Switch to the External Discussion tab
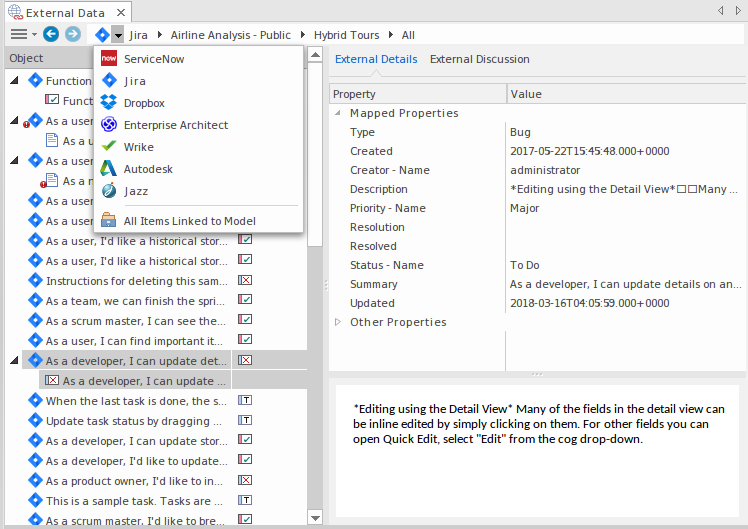 click(x=479, y=59)
